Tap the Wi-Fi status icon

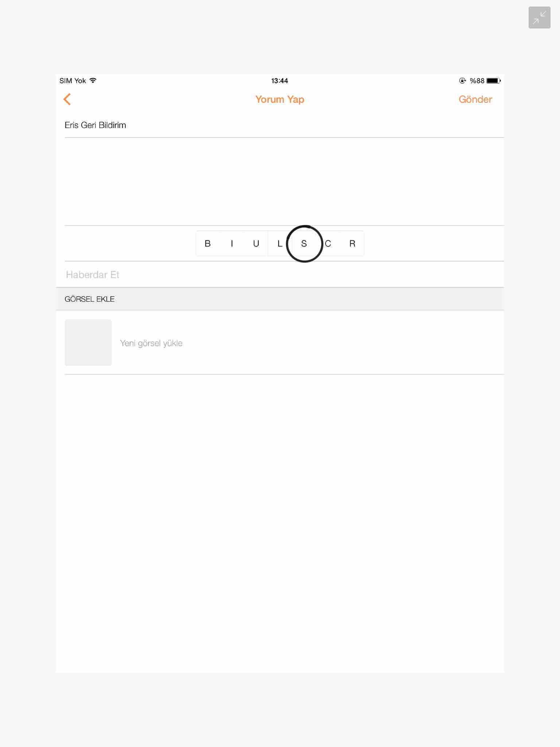(x=93, y=81)
